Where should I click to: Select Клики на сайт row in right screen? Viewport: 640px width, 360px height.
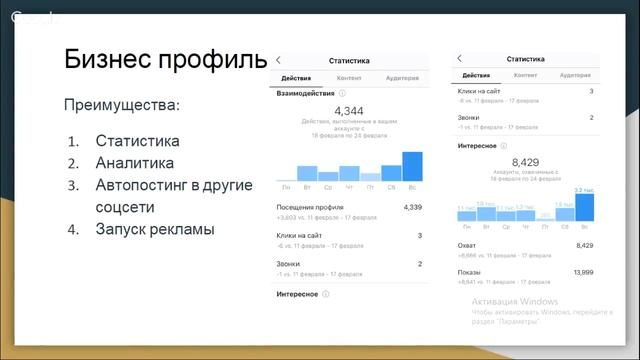point(525,96)
